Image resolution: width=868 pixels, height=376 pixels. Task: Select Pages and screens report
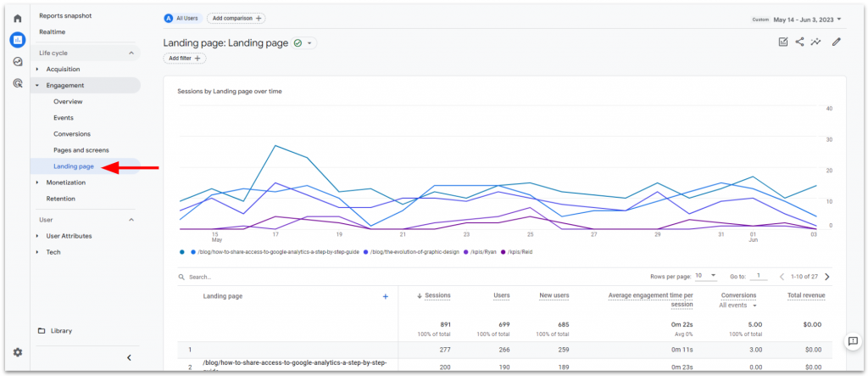point(81,150)
